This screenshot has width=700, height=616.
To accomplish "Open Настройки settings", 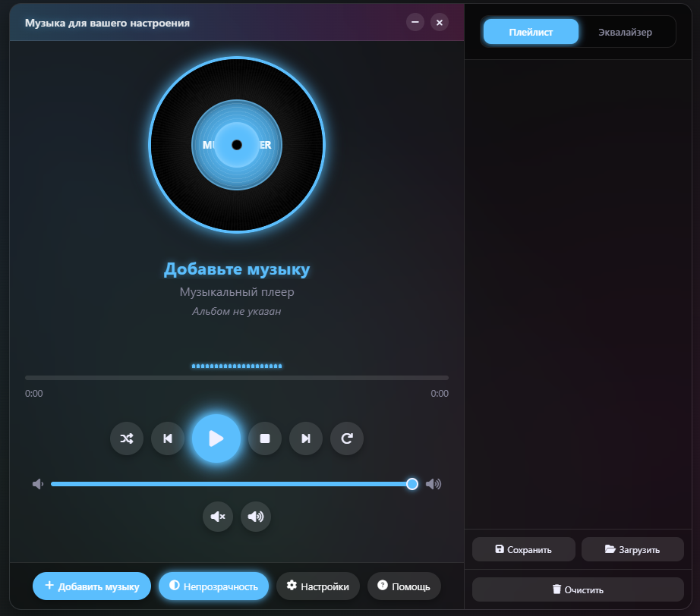I will coord(317,586).
